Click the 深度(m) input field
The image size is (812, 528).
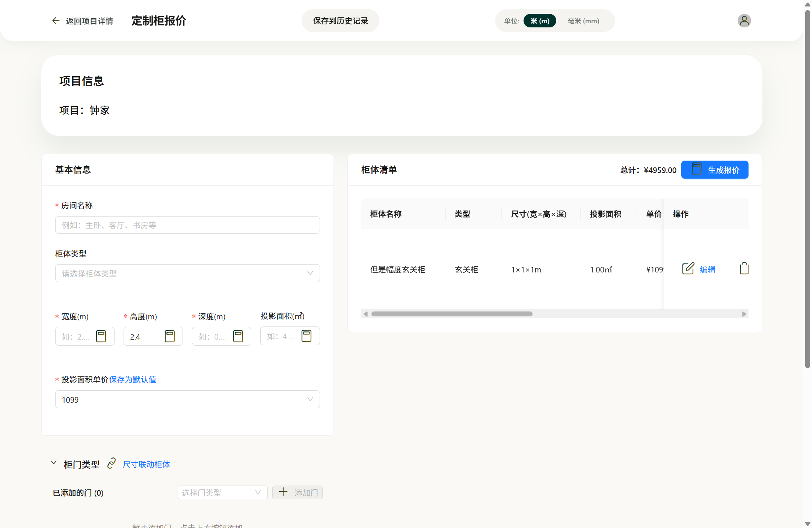tap(221, 336)
